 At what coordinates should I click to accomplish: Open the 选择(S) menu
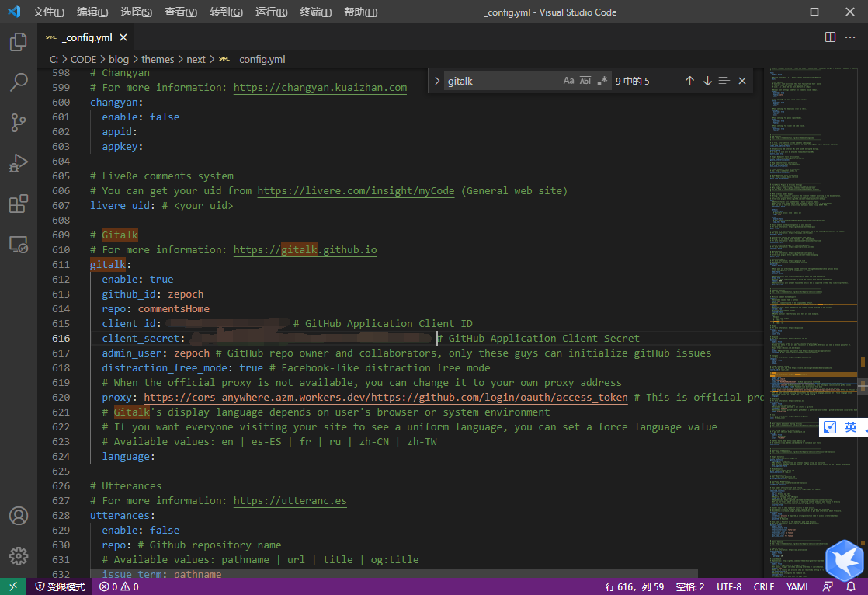136,12
